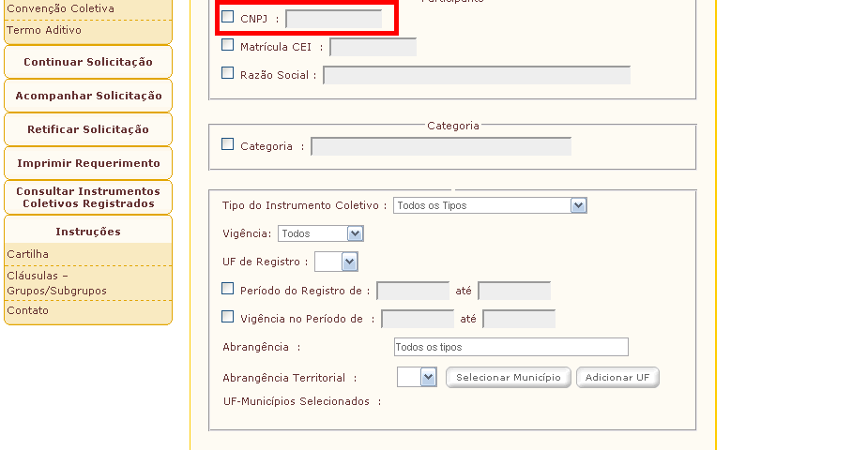The height and width of the screenshot is (450, 868).
Task: Tick the Matrícula CEI checkbox
Action: tap(228, 45)
